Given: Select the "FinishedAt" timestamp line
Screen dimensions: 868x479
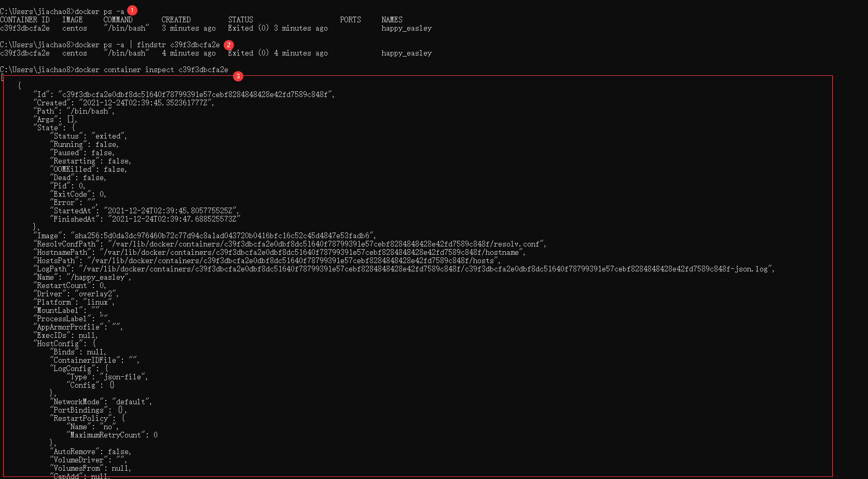Looking at the screenshot, I should tap(145, 219).
